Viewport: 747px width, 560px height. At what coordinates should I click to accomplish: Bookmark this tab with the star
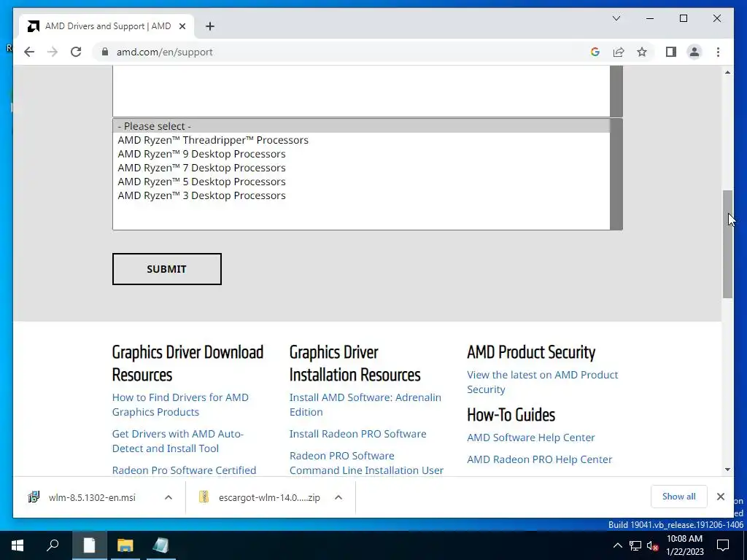click(642, 52)
